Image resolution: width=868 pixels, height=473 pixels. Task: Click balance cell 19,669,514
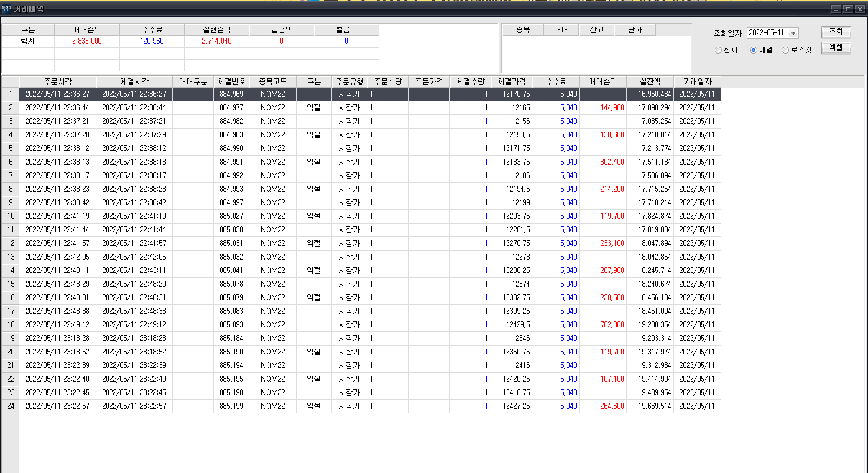click(x=650, y=406)
